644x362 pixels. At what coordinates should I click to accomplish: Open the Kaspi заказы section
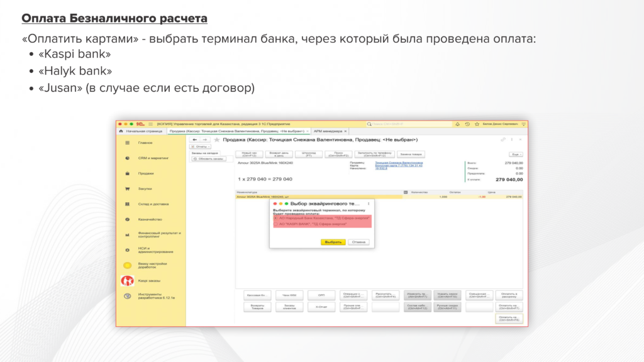(149, 281)
